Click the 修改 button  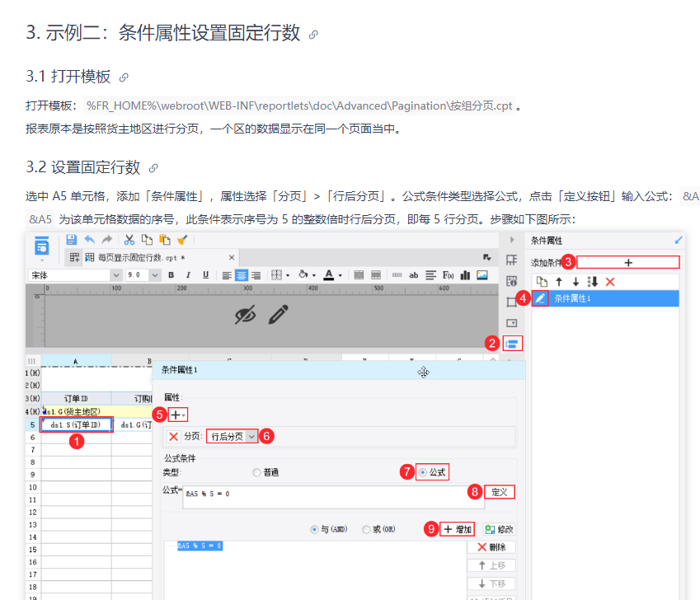[x=499, y=529]
